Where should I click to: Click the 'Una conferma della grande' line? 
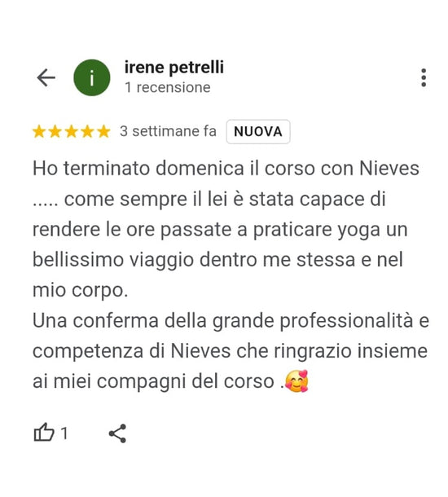[231, 321]
